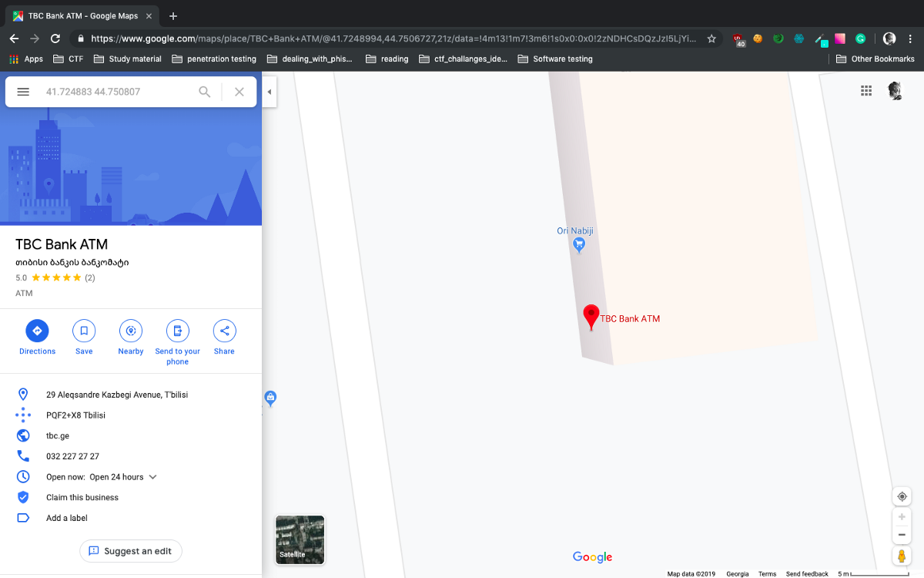924x578 pixels.
Task: Click Claim this business
Action: (82, 498)
